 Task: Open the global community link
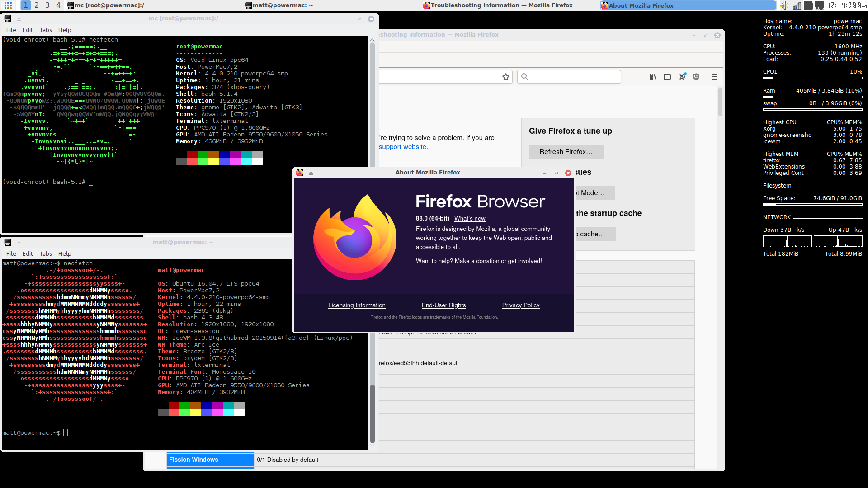tap(527, 229)
